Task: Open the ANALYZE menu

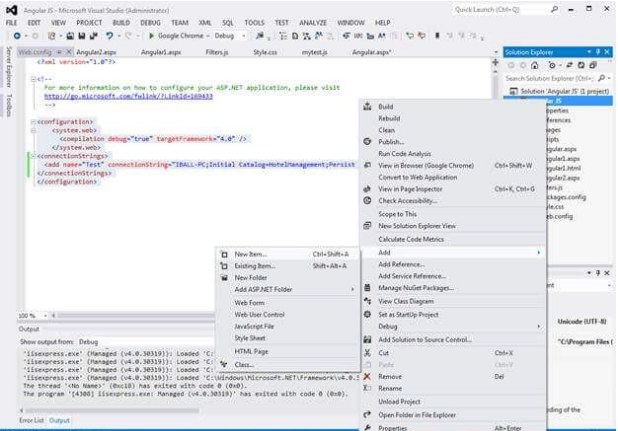Action: pyautogui.click(x=313, y=23)
